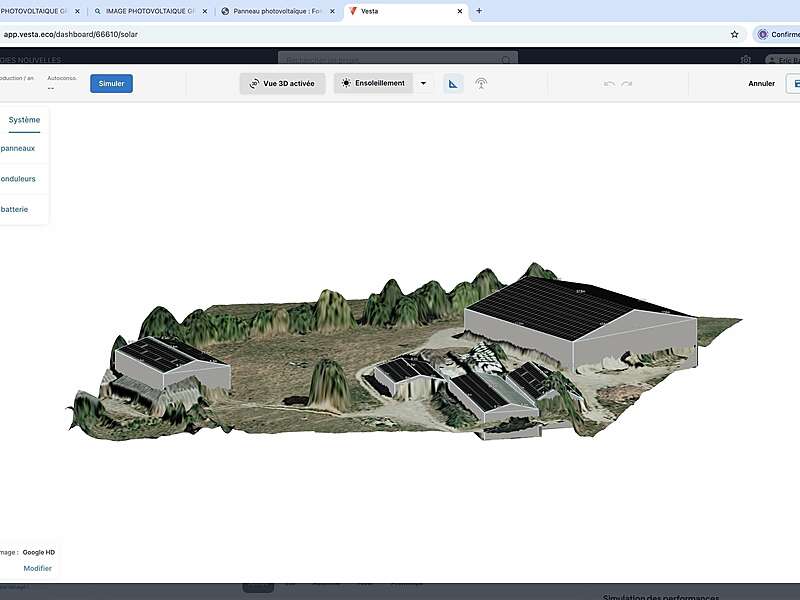
Task: Click the Annuler control in the toolbar
Action: pos(760,83)
